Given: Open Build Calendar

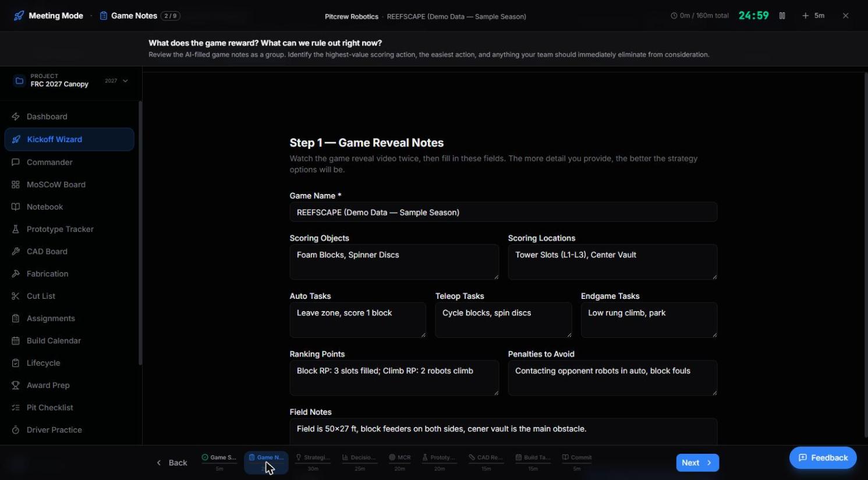Looking at the screenshot, I should (x=69, y=341).
